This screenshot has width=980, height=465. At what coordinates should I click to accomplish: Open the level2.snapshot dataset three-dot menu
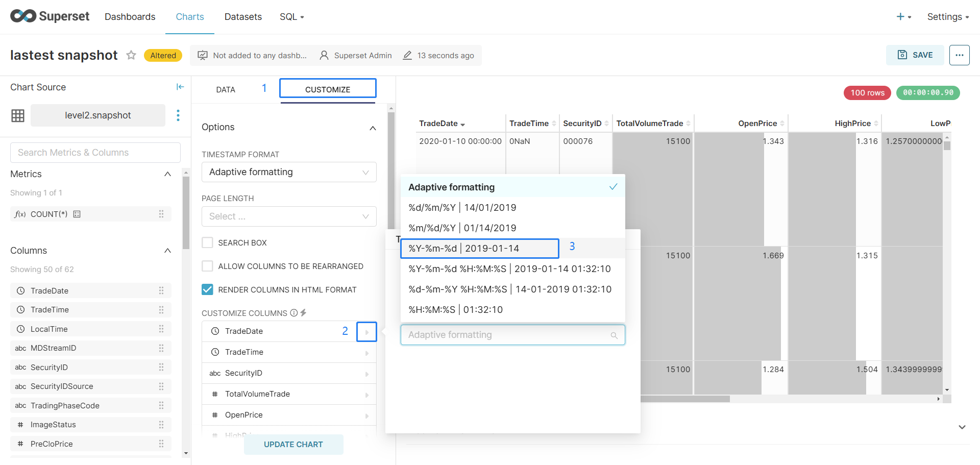coord(178,115)
